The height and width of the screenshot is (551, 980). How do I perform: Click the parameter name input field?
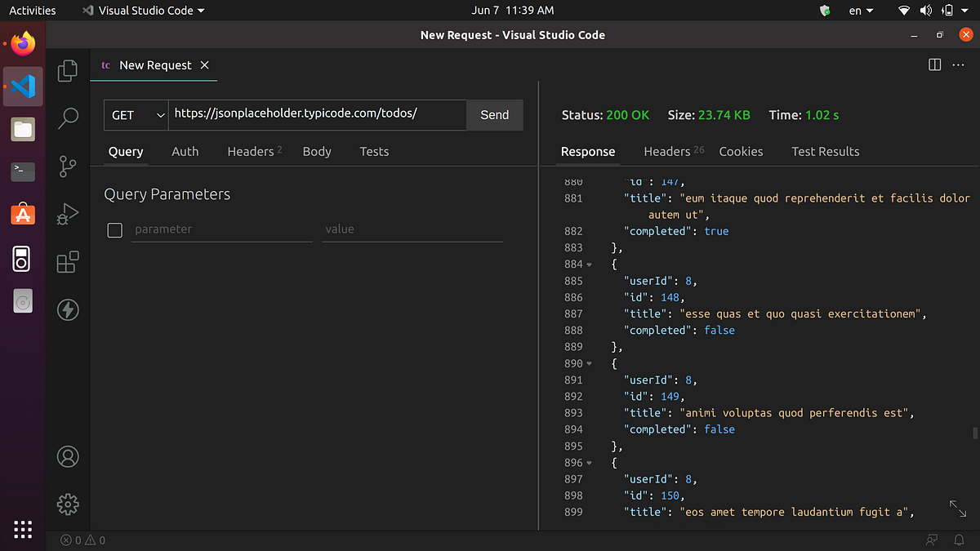pyautogui.click(x=221, y=229)
